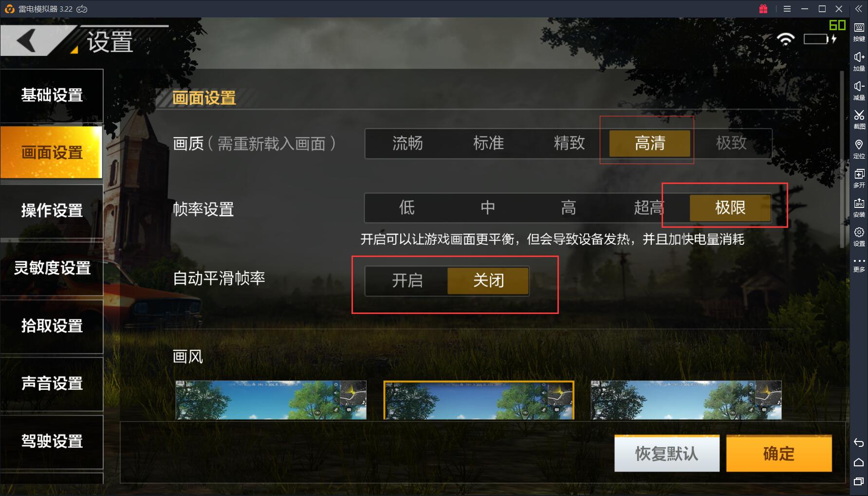
Task: Open the red gift box icon
Action: (x=763, y=9)
